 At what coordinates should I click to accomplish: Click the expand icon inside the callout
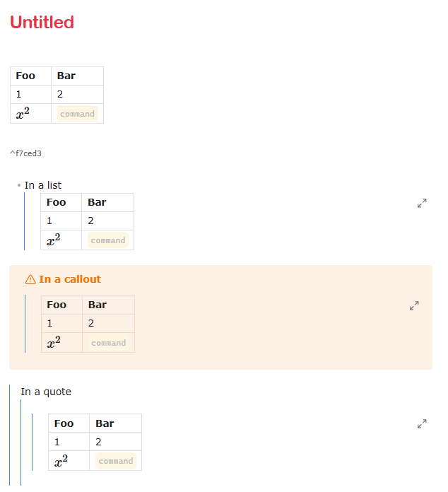pyautogui.click(x=414, y=306)
